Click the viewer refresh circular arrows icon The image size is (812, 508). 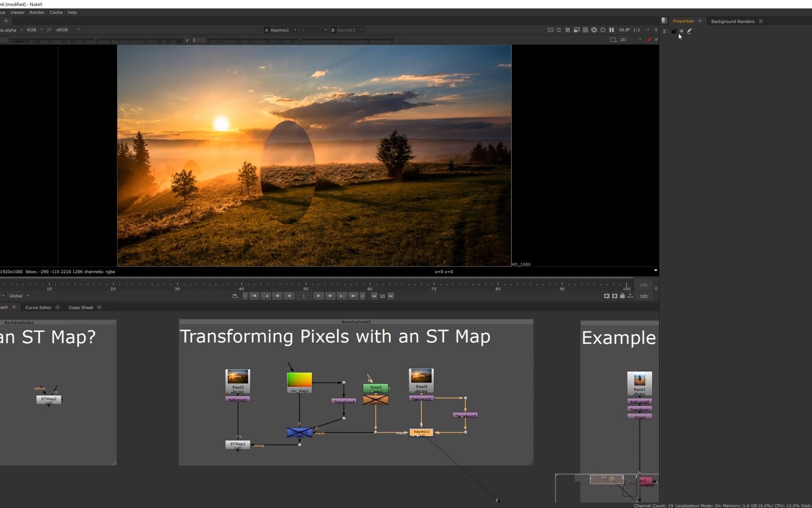(x=594, y=30)
